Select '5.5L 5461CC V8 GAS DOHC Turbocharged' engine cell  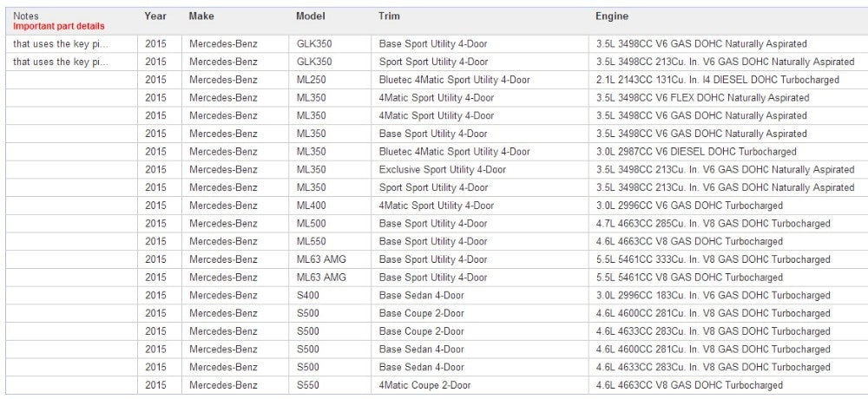tap(689, 278)
